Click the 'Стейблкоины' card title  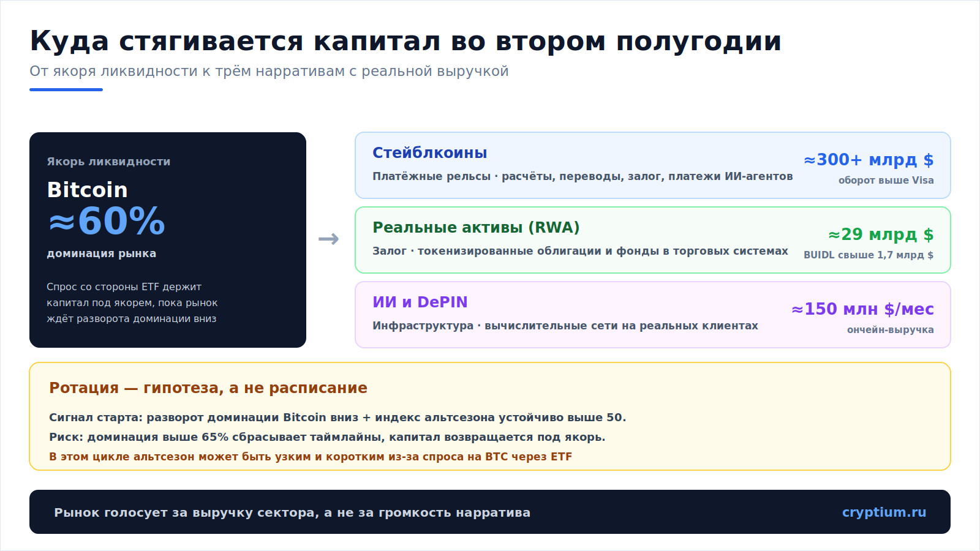(x=429, y=153)
